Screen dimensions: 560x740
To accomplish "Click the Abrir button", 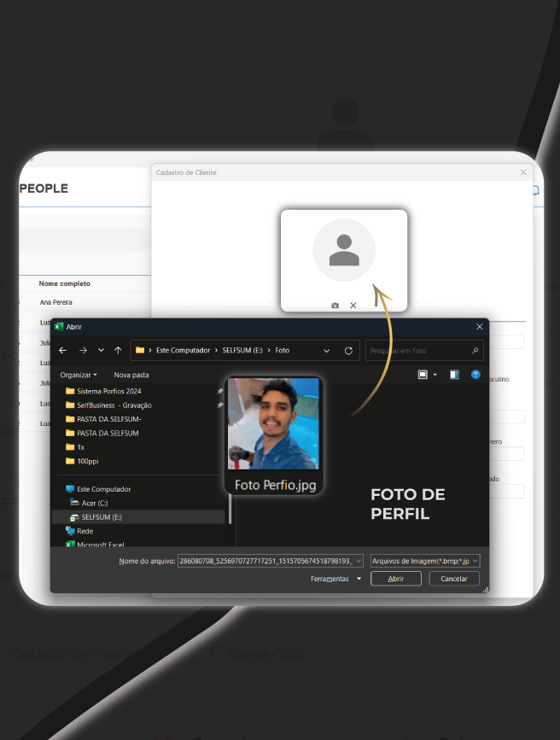I will coord(396,579).
